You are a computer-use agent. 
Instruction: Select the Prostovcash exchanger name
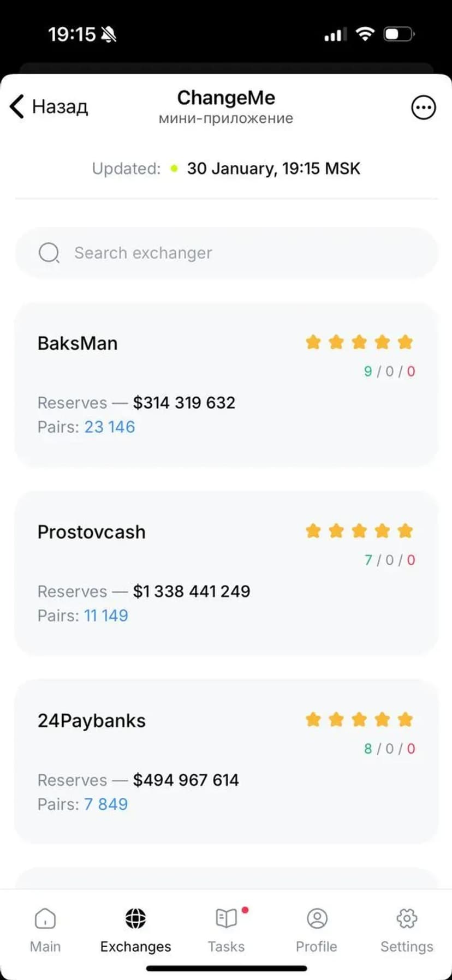(x=91, y=532)
